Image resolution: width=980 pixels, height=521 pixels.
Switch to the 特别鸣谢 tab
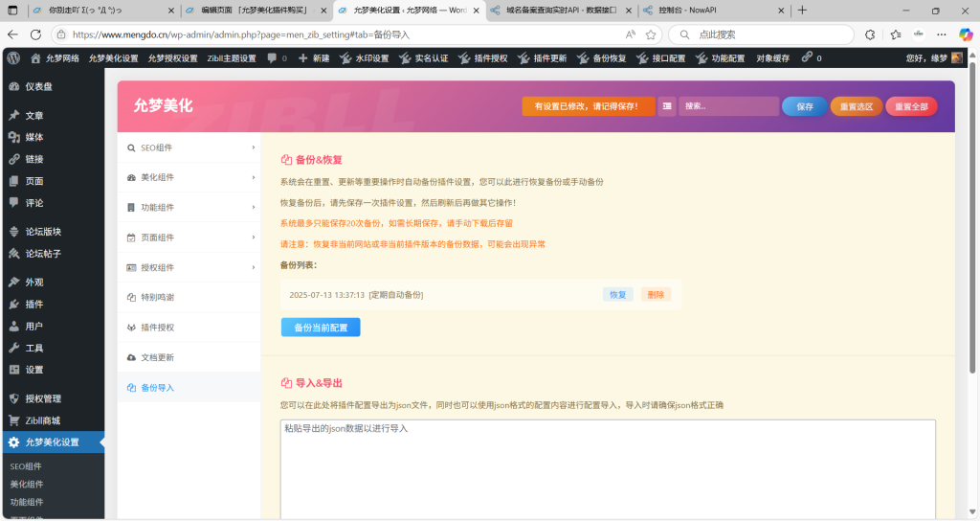tap(189, 298)
